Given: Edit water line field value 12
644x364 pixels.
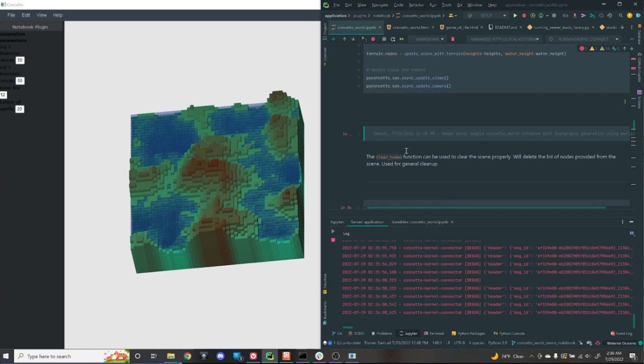Looking at the screenshot, I should pos(3,95).
